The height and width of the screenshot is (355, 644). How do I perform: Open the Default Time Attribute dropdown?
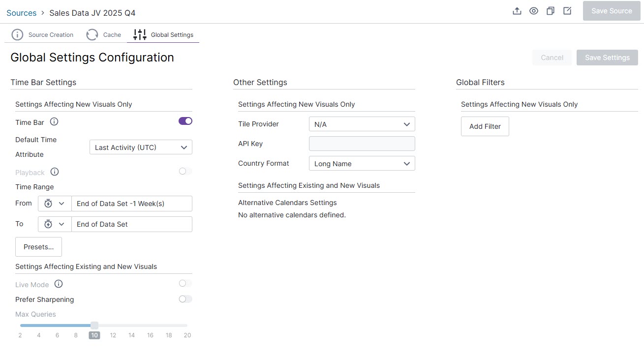140,147
